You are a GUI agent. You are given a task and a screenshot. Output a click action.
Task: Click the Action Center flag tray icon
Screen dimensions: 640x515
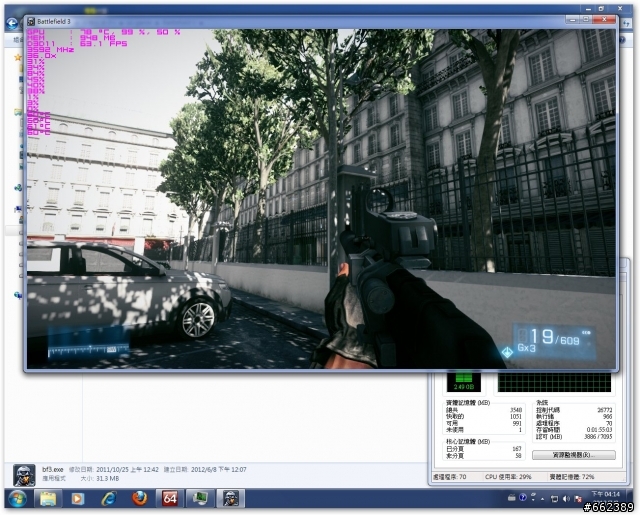pos(578,498)
